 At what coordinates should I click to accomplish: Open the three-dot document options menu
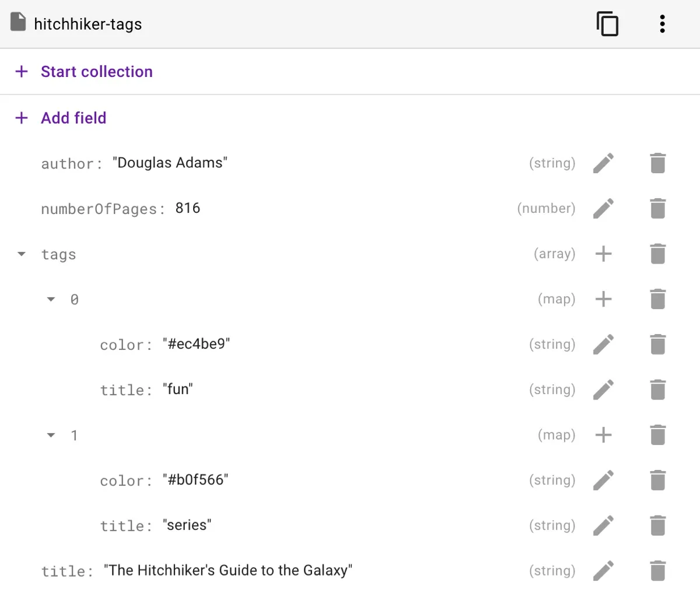pyautogui.click(x=662, y=24)
